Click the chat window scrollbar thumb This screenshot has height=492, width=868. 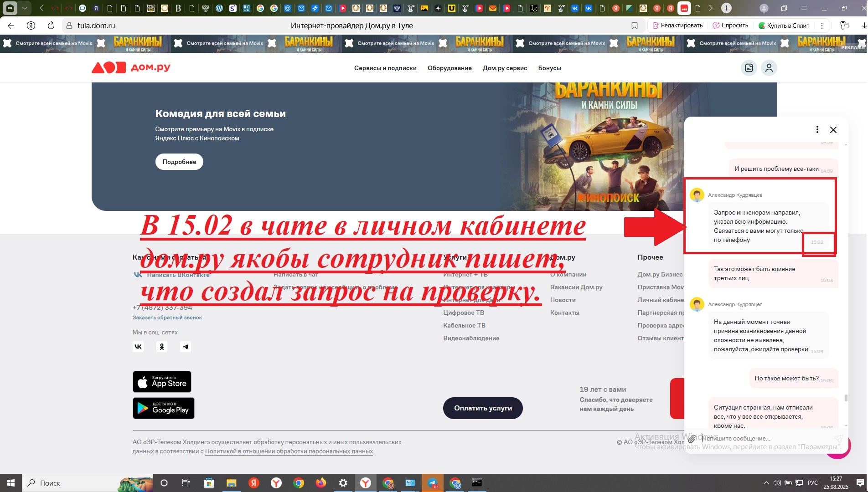click(x=846, y=398)
